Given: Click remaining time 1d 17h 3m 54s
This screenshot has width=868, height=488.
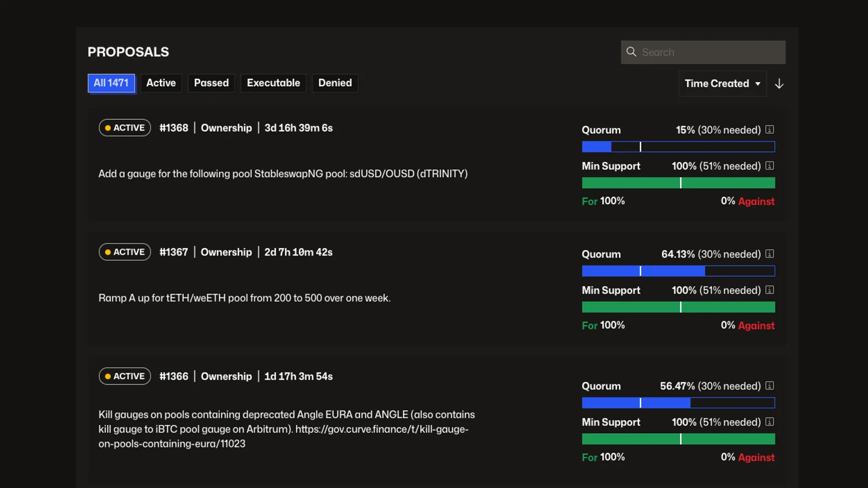Looking at the screenshot, I should tap(298, 376).
